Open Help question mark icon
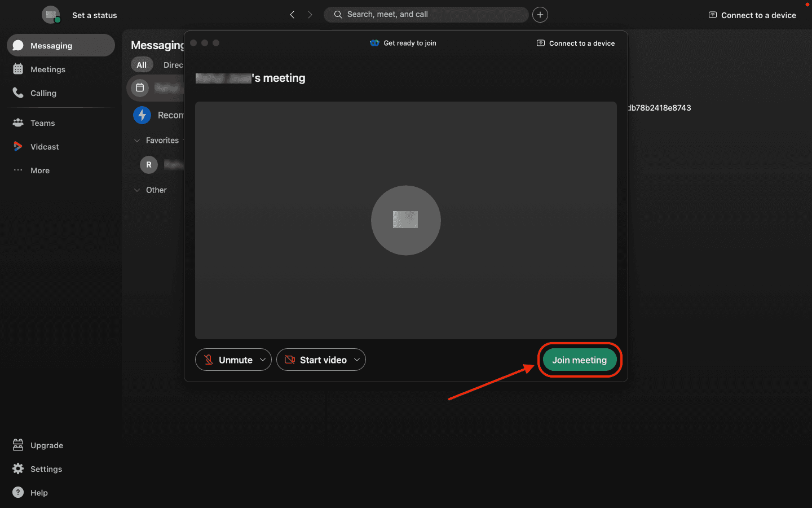Viewport: 812px width, 508px height. click(18, 493)
